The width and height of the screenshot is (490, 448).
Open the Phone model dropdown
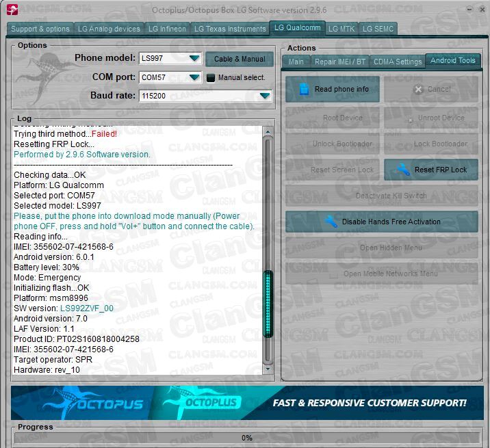[x=194, y=58]
